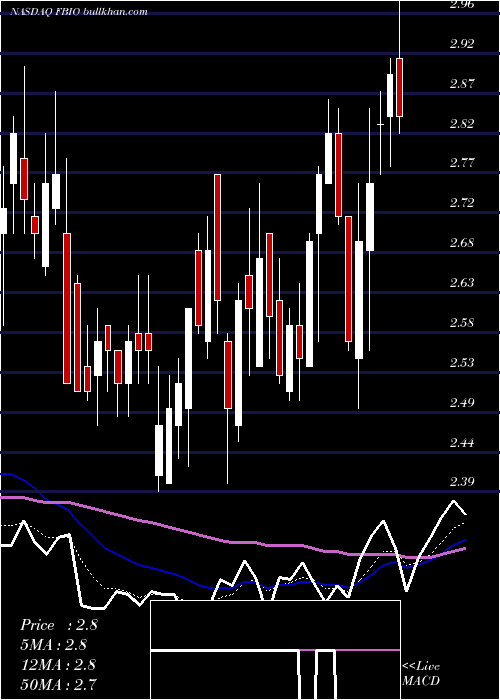Click the 2.39 price axis label
The width and height of the screenshot is (500, 700).
click(461, 482)
